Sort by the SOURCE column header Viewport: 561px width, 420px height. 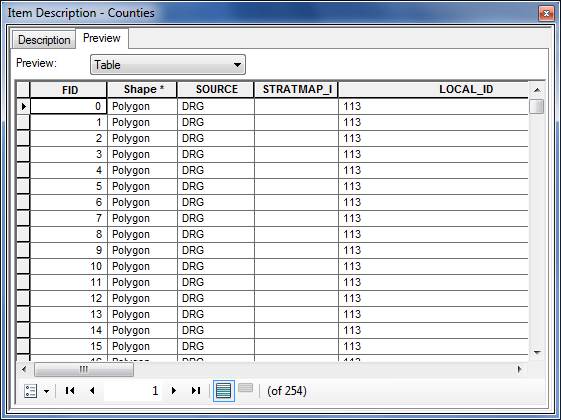click(216, 89)
